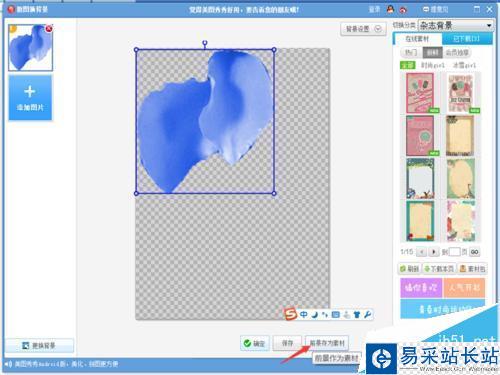
Task: Choose the 冰雪 tag filter
Action: click(x=464, y=65)
